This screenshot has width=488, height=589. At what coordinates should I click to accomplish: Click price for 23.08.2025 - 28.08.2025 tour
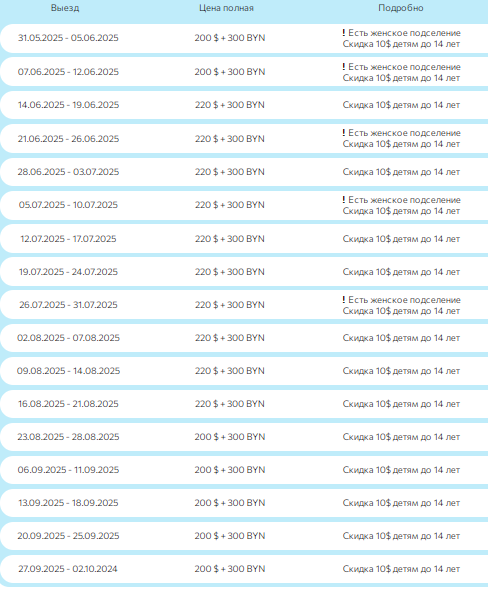[230, 437]
